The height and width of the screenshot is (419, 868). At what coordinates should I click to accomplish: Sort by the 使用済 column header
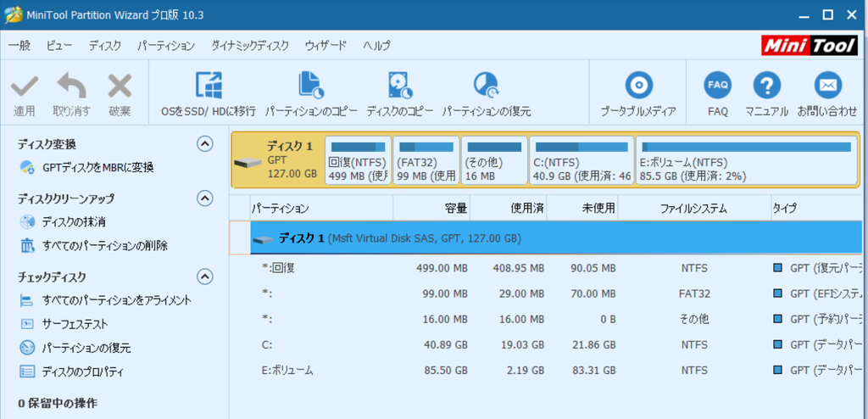pyautogui.click(x=508, y=209)
